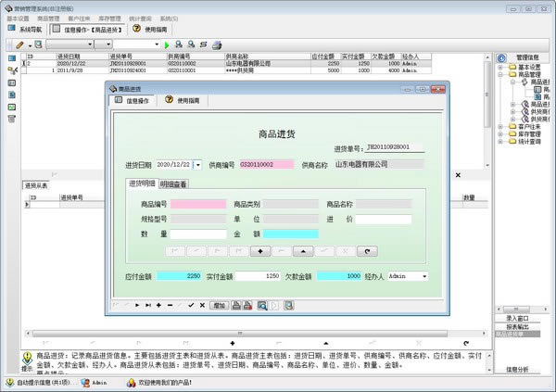This screenshot has width=556, height=392.
Task: Click the 增加 button in dialog toolbar
Action: pos(219,305)
